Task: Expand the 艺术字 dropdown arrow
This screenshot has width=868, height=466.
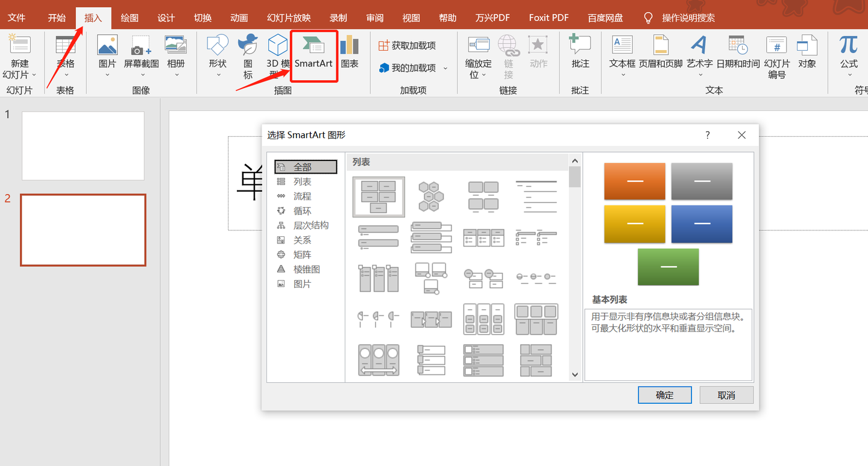Action: click(x=700, y=75)
